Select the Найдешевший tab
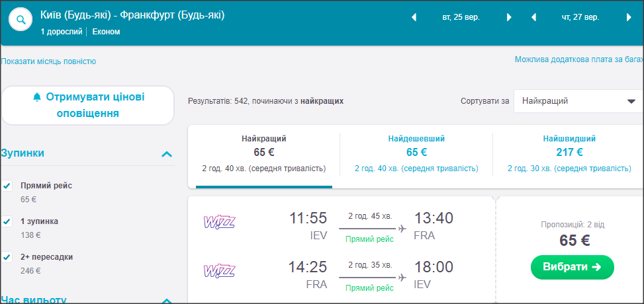The image size is (644, 304). click(416, 153)
